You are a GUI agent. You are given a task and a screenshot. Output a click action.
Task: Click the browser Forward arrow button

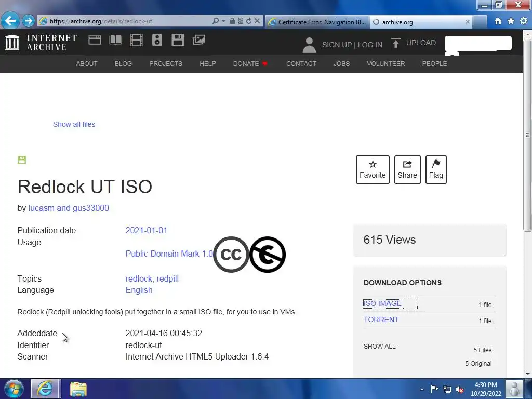coord(29,21)
